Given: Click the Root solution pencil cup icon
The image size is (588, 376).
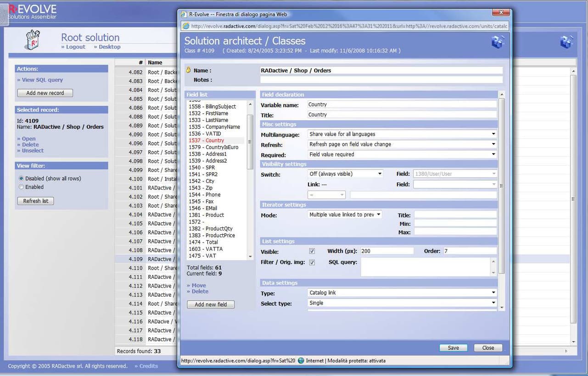Looking at the screenshot, I should pos(33,40).
